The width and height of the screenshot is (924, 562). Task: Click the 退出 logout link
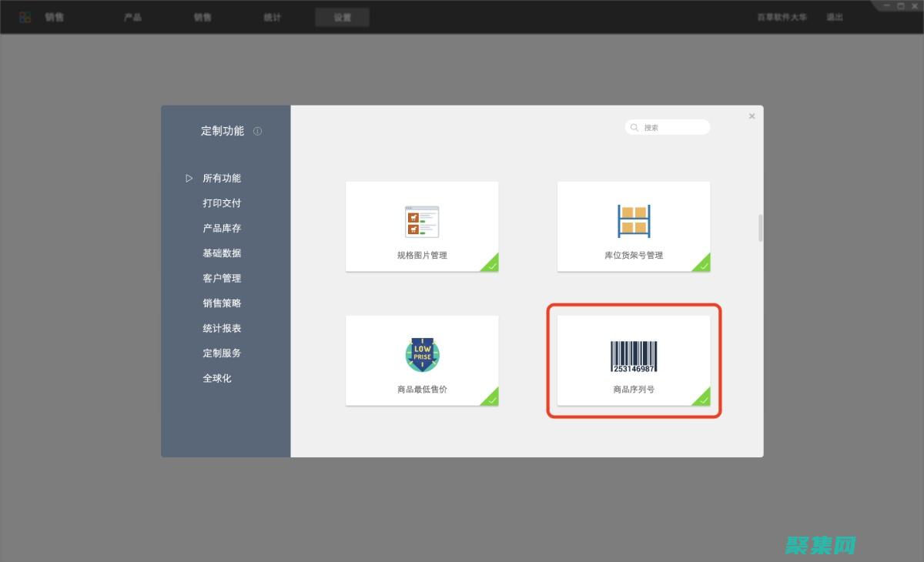coord(833,16)
